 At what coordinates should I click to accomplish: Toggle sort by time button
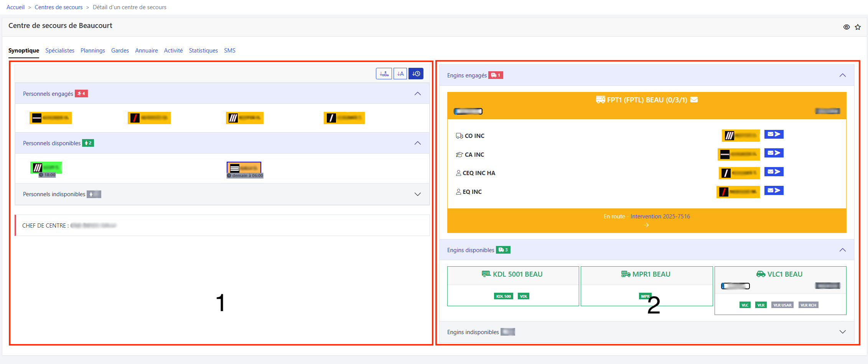416,74
